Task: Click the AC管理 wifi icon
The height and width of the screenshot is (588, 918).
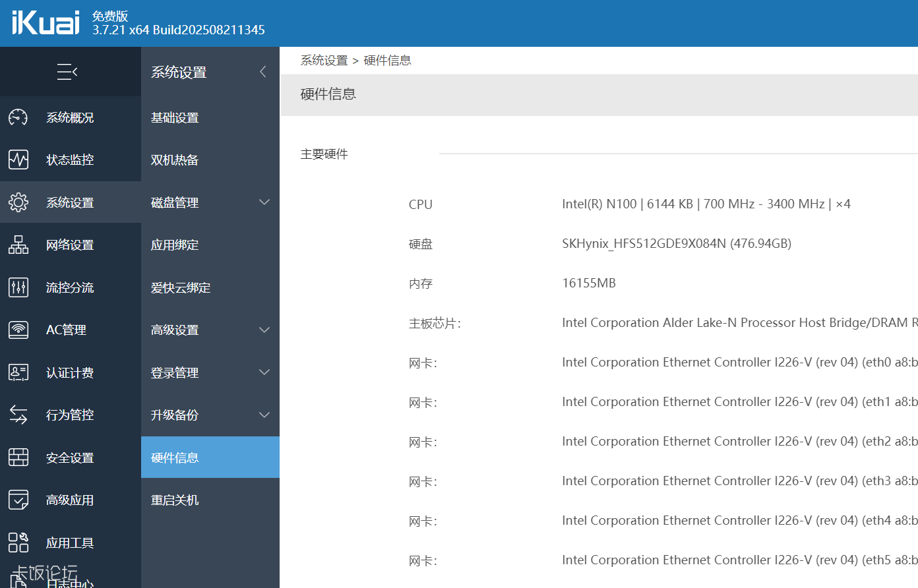Action: [x=18, y=330]
